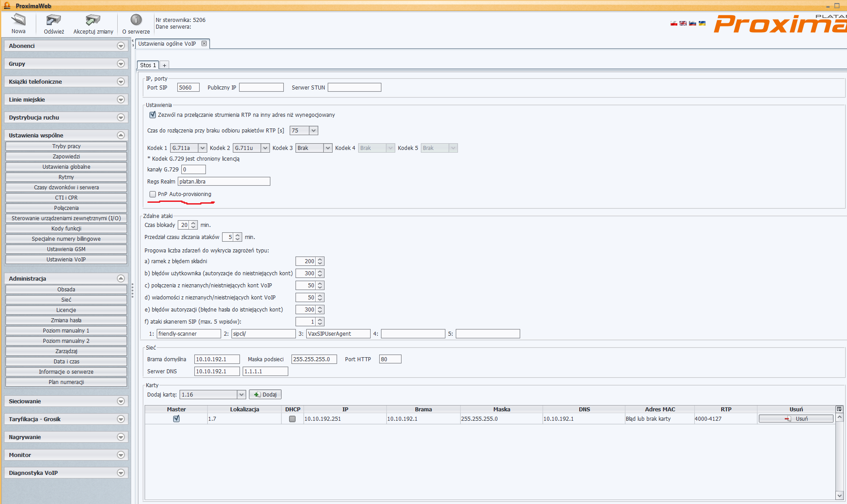Decrease wiadomości z nieznanych kont VoIP threshold
Viewport: 847px width, 504px height.
tap(320, 299)
